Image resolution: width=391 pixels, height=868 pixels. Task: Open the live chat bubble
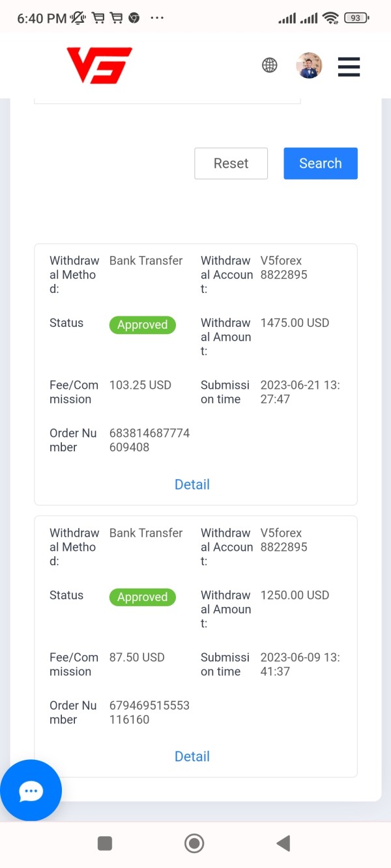(31, 791)
